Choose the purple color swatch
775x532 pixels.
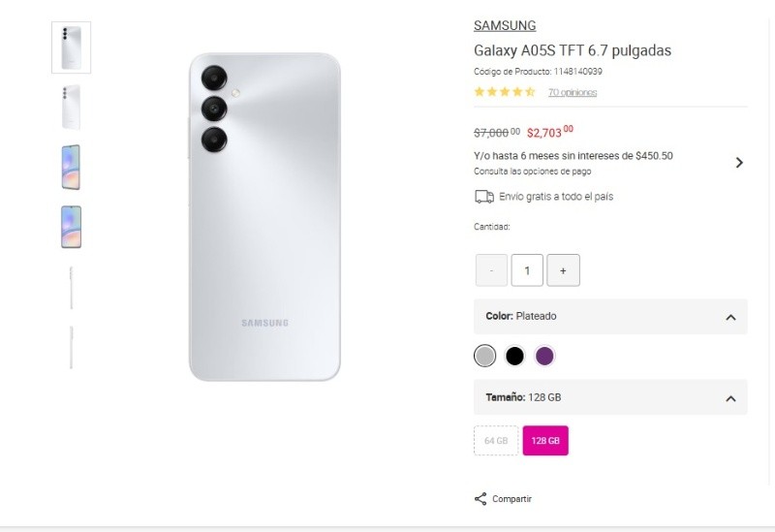click(x=544, y=356)
